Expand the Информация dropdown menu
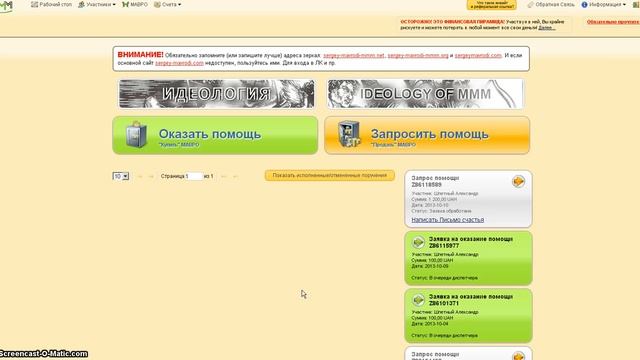 point(604,4)
